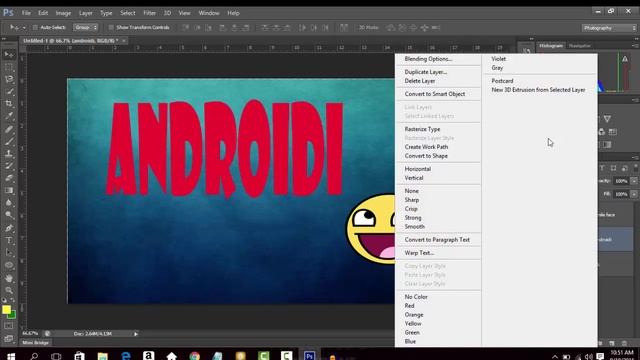Open the Histogram panel options menu
This screenshot has height=360, width=640.
point(636,46)
